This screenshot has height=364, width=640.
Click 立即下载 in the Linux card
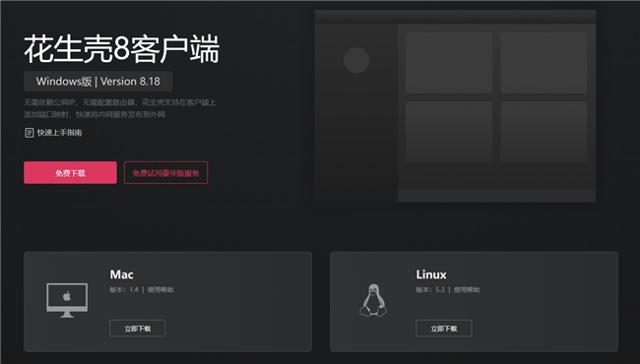444,329
